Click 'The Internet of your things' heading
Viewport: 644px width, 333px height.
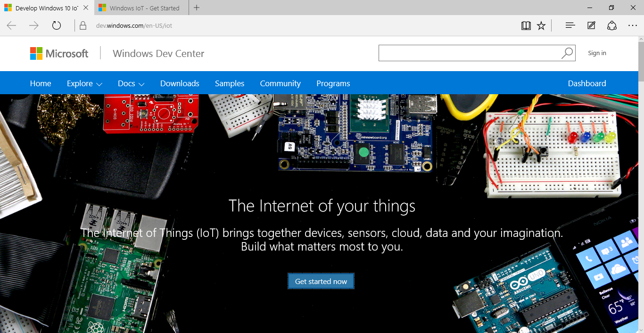pyautogui.click(x=322, y=206)
